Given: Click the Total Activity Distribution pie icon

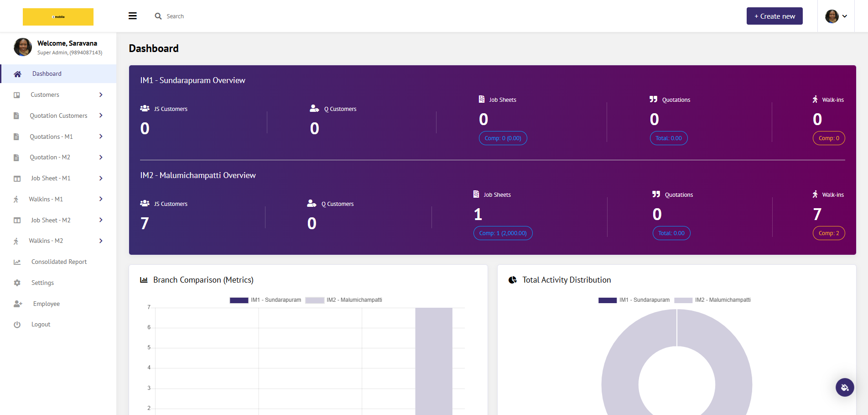Looking at the screenshot, I should point(513,280).
